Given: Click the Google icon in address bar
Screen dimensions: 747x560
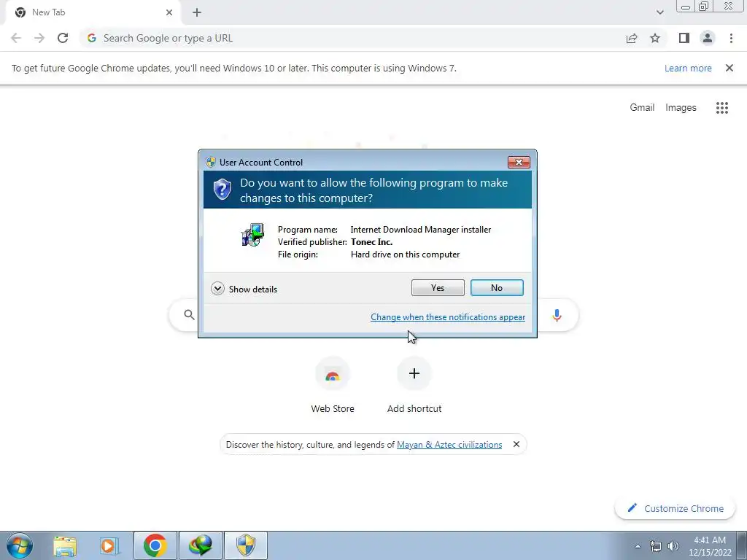Looking at the screenshot, I should (x=92, y=38).
